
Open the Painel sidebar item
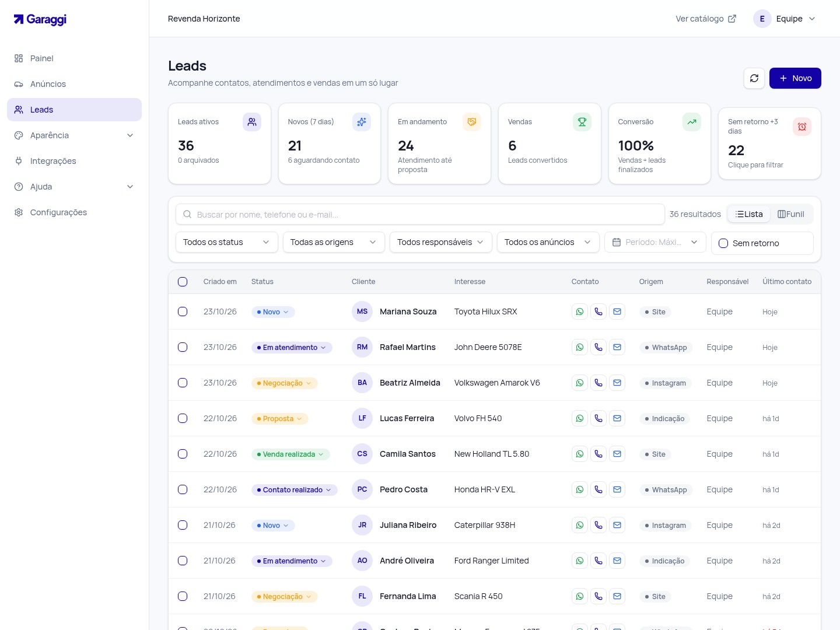click(74, 58)
